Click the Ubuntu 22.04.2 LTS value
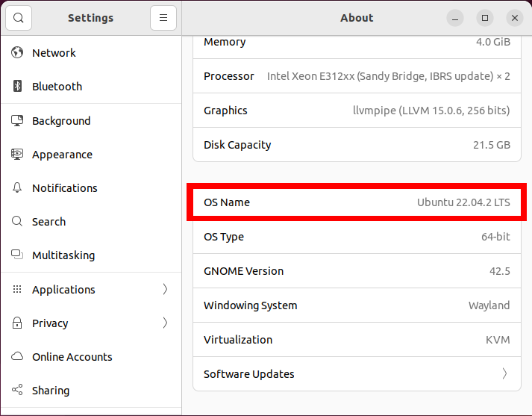 463,202
